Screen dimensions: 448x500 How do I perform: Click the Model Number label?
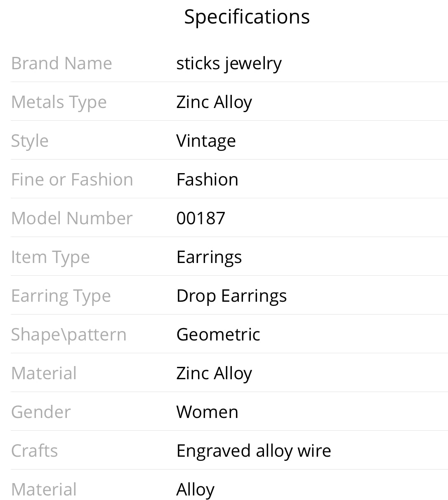pos(72,218)
